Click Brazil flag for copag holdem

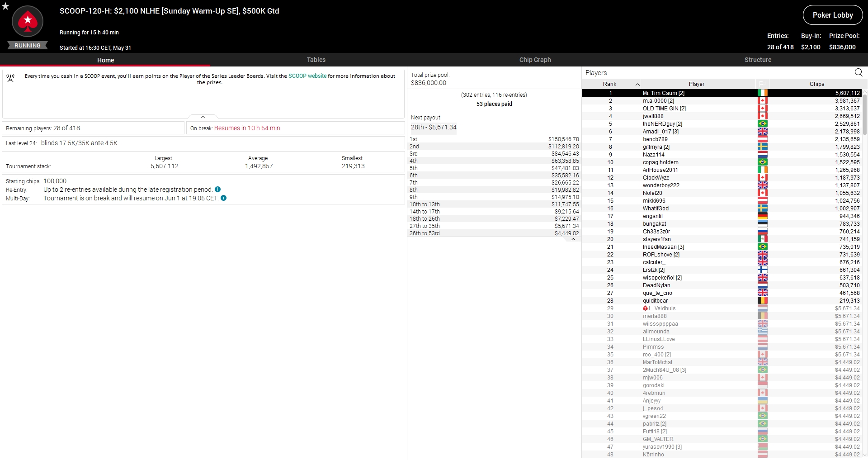(762, 162)
